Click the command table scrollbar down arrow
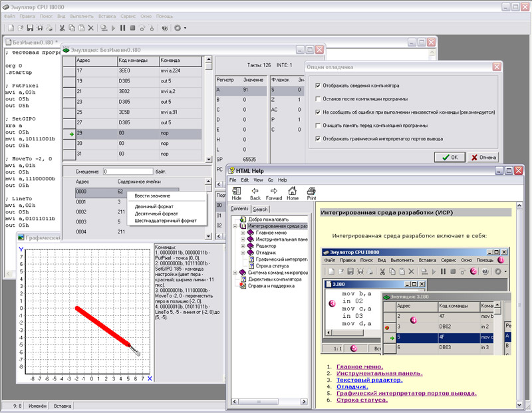This screenshot has height=413, width=532. pos(209,159)
